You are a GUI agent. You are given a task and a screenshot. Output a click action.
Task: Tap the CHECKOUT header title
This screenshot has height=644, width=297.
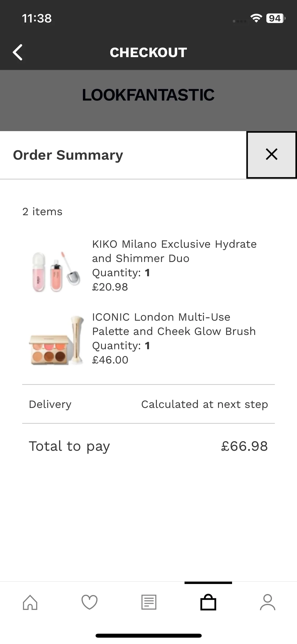(148, 52)
